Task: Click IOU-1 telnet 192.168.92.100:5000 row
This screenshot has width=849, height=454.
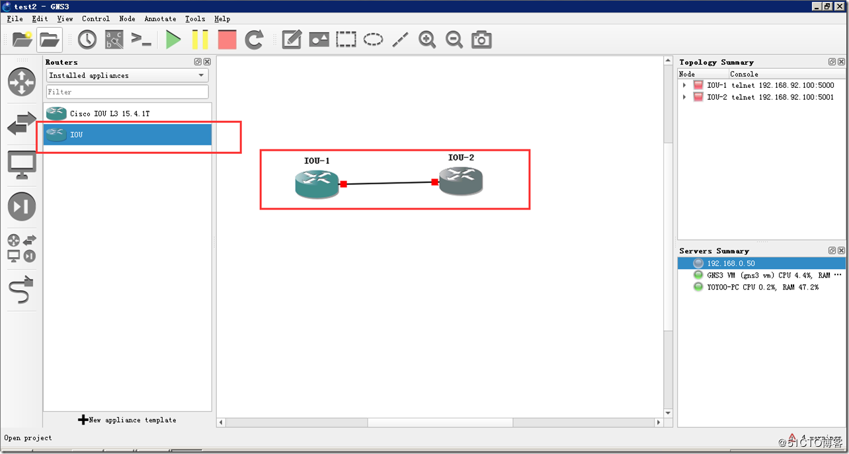Action: click(x=761, y=85)
